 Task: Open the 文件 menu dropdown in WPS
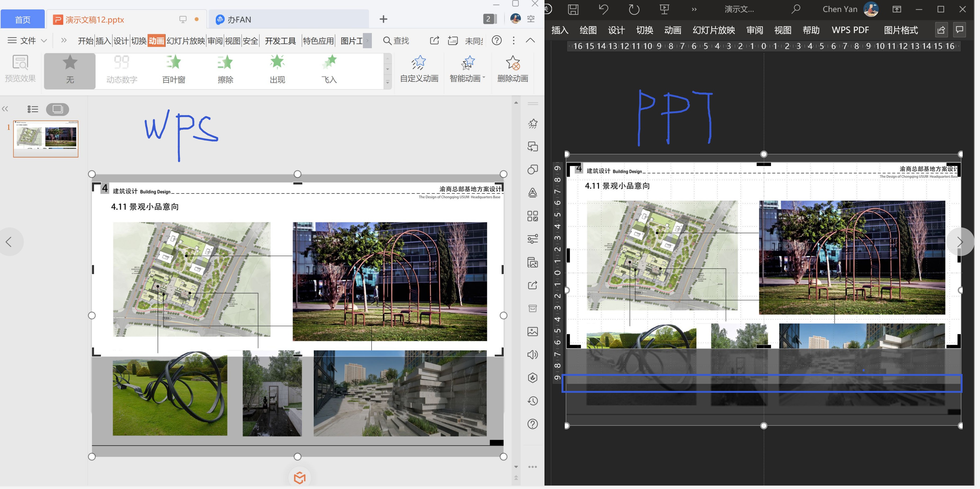coord(27,40)
